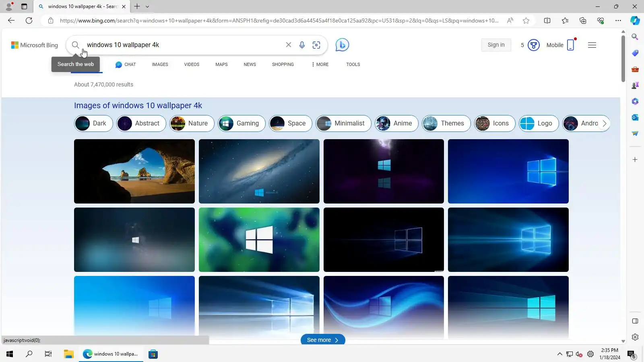The height and width of the screenshot is (362, 644).
Task: Open the cave beach wallpaper thumbnail
Action: coord(134,171)
